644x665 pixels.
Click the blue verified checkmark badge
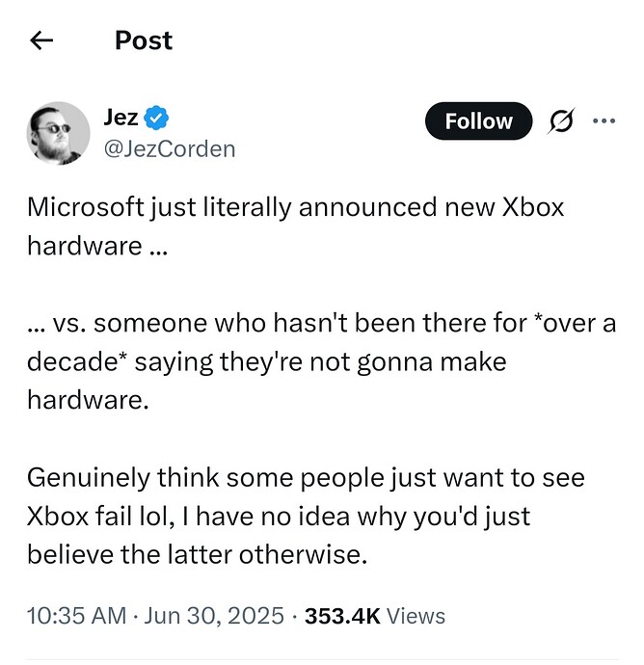coord(156,118)
